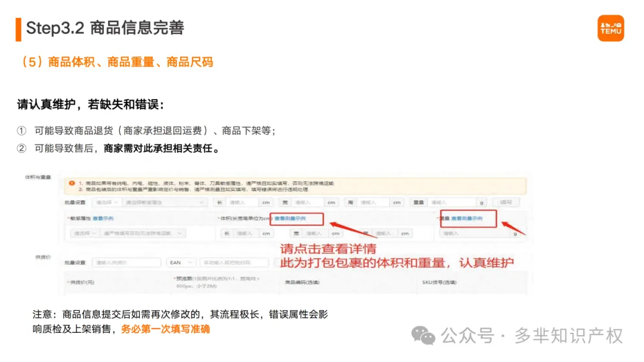Click the orange text 务必第一次填写准确
The width and height of the screenshot is (644, 362).
click(166, 329)
